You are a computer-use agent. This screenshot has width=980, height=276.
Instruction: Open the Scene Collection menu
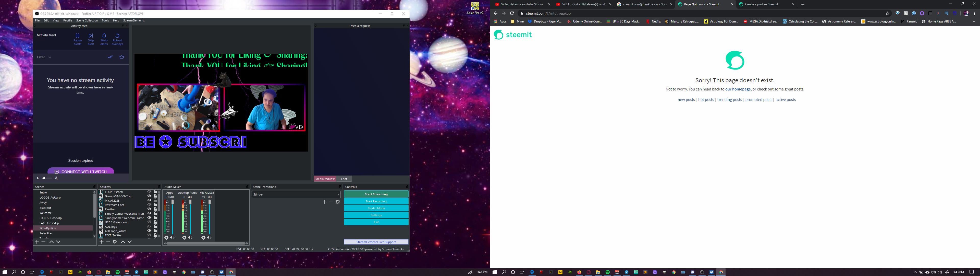pyautogui.click(x=87, y=21)
